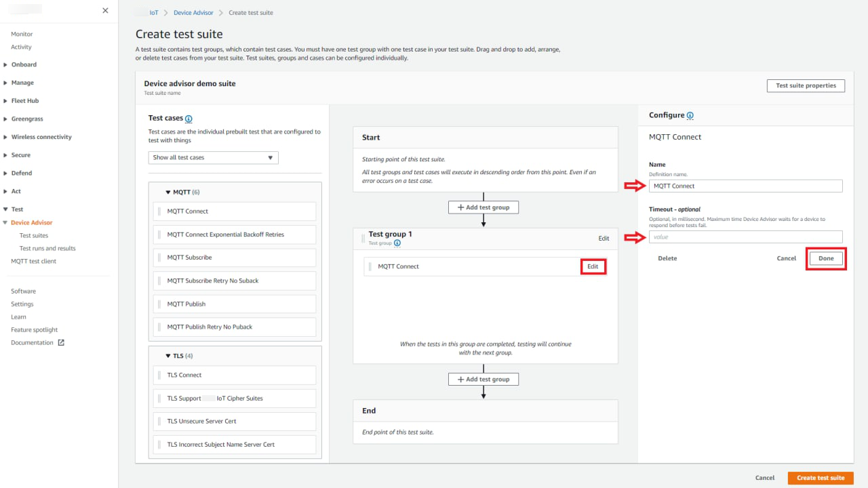Open the Show all test cases dropdown
This screenshot has width=868, height=488.
click(x=213, y=157)
